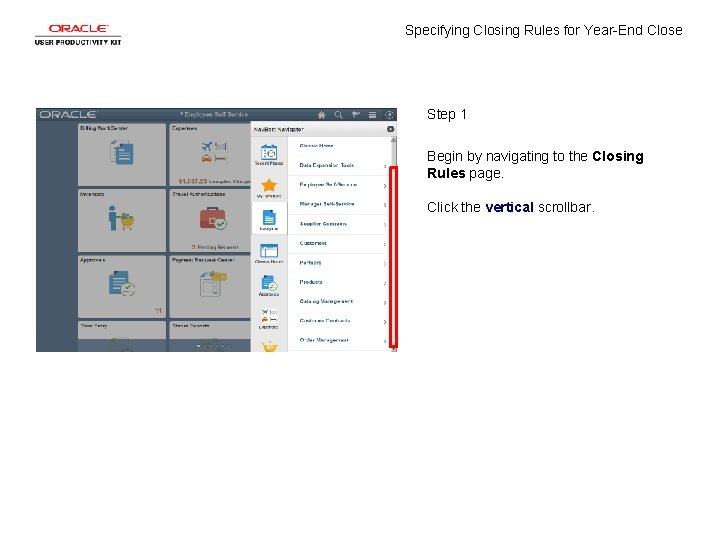Screen dimensions: 720x540
Task: Click the NavBar compass icon in header
Action: click(389, 115)
